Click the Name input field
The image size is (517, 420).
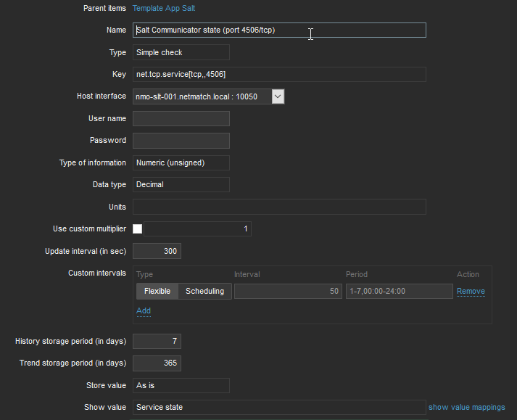pyautogui.click(x=279, y=30)
